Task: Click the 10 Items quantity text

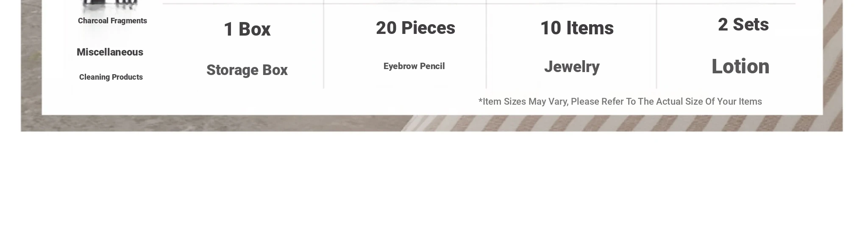Action: (577, 28)
